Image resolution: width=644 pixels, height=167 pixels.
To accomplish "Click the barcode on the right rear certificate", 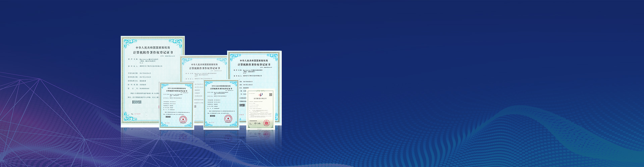I will coord(242,105).
